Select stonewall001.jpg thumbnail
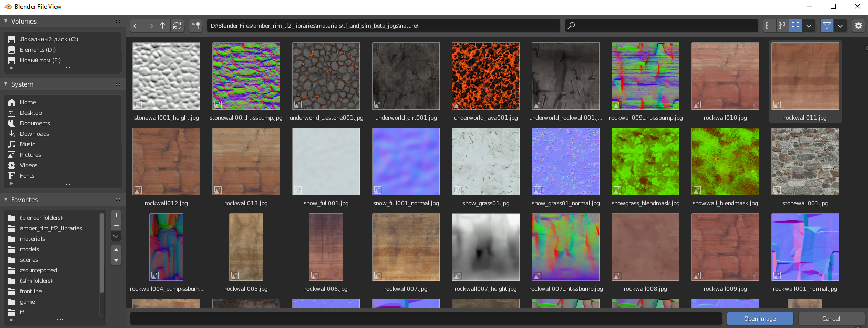Screen dimensions: 868x328 [805, 162]
